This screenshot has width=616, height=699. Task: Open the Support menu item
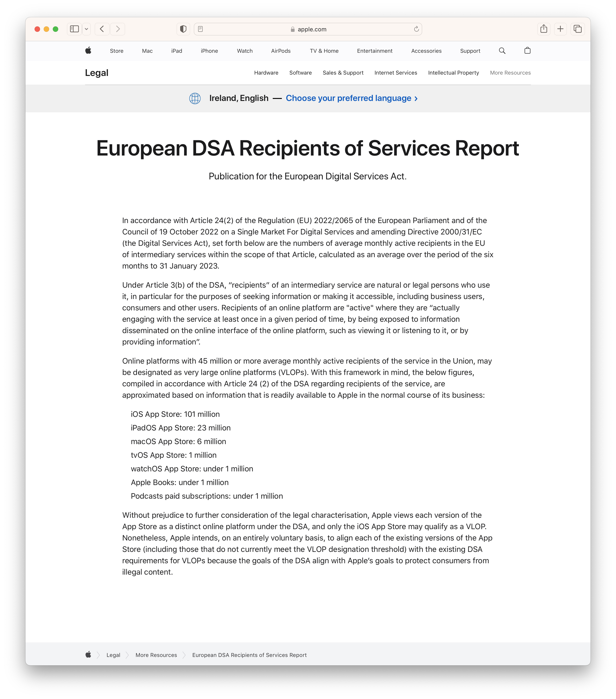[x=470, y=51]
